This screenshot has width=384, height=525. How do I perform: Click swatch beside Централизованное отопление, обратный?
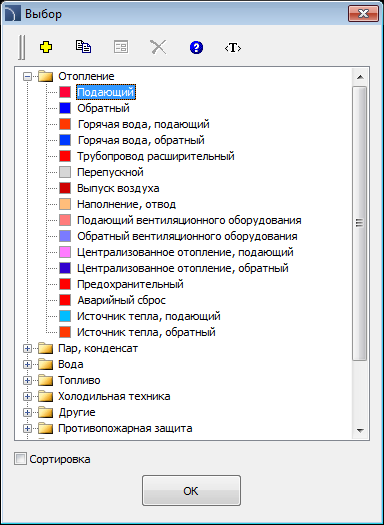pyautogui.click(x=65, y=268)
